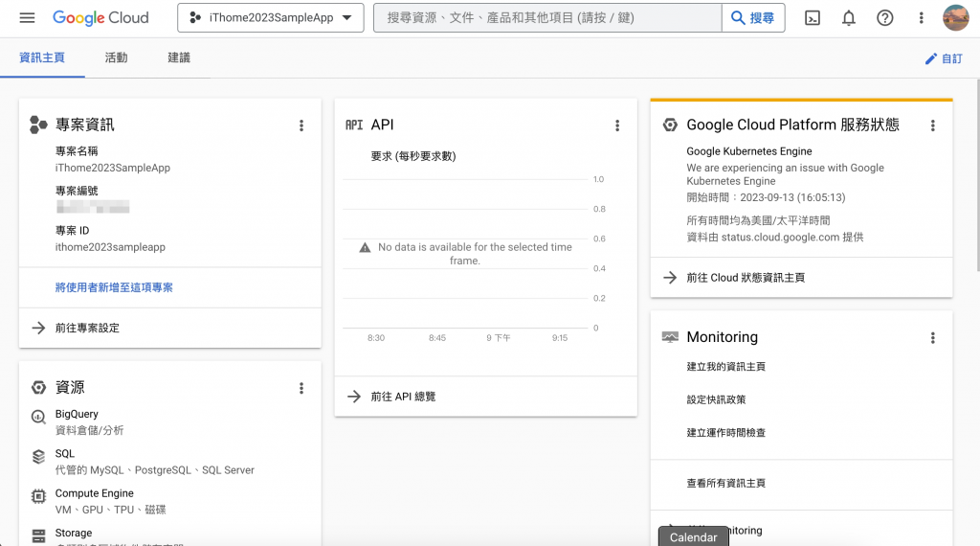Open API card options menu
The width and height of the screenshot is (980, 546).
[x=617, y=125]
